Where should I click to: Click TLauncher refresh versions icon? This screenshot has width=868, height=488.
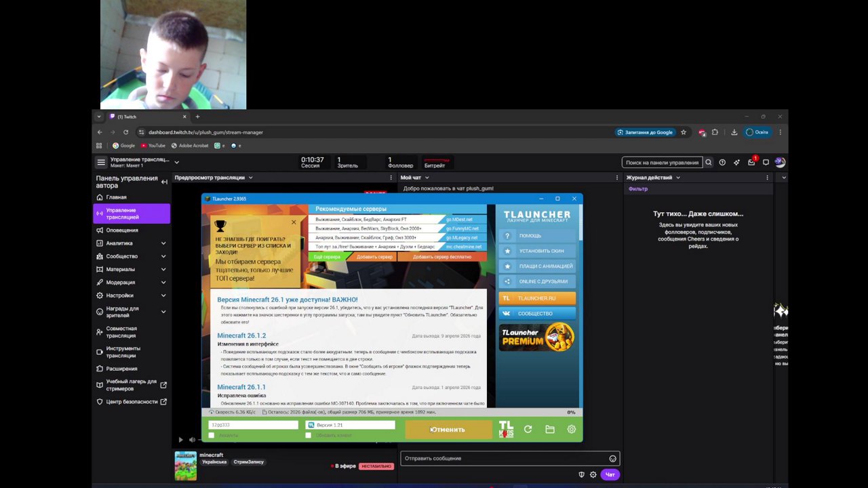pos(528,429)
